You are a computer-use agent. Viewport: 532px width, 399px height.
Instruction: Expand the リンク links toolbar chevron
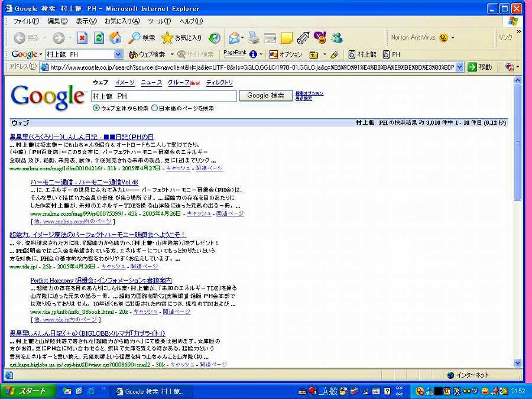pyautogui.click(x=518, y=31)
